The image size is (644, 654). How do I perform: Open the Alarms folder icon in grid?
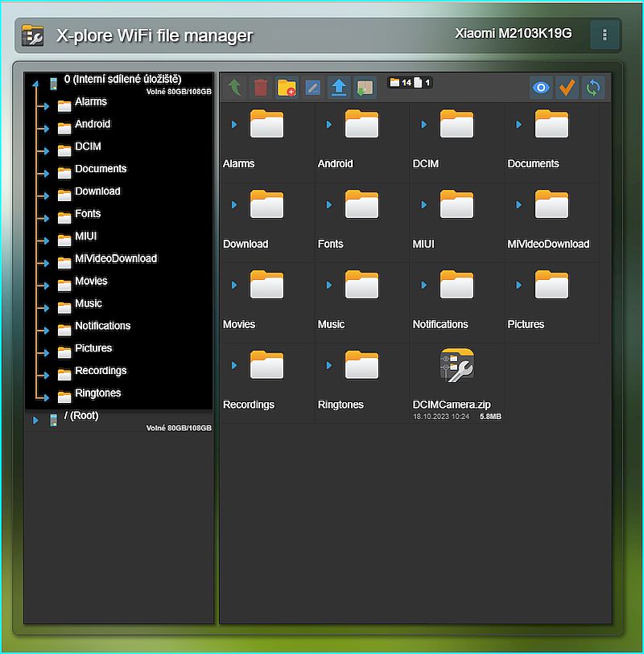click(x=266, y=124)
